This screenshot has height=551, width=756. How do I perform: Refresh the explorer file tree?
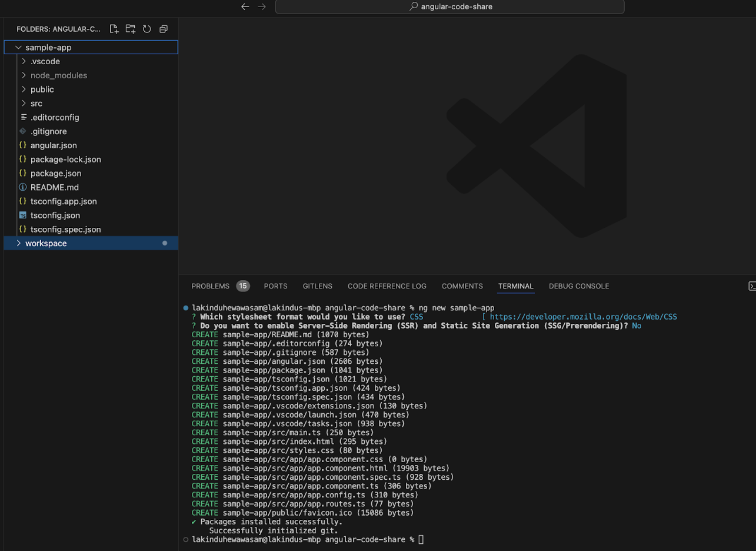(x=147, y=29)
